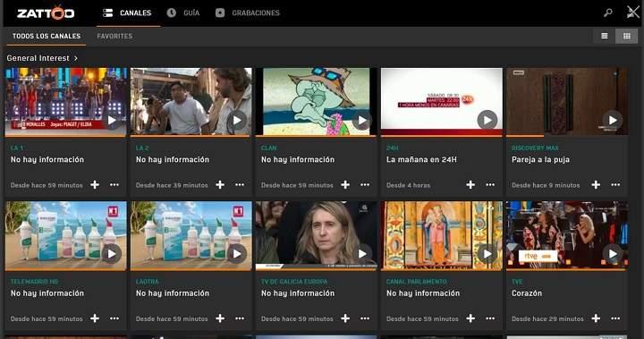Click 'Desde 4 horas' under 24H

408,185
